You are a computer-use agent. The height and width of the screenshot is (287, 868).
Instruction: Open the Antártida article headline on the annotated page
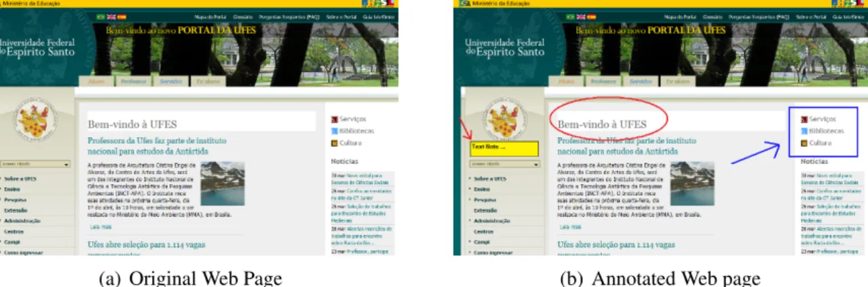[626, 145]
